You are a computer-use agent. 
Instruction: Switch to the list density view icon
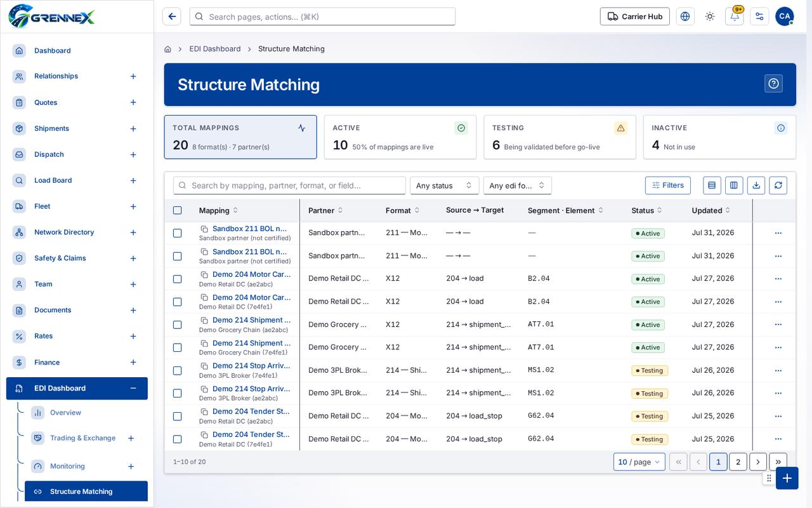click(x=712, y=185)
